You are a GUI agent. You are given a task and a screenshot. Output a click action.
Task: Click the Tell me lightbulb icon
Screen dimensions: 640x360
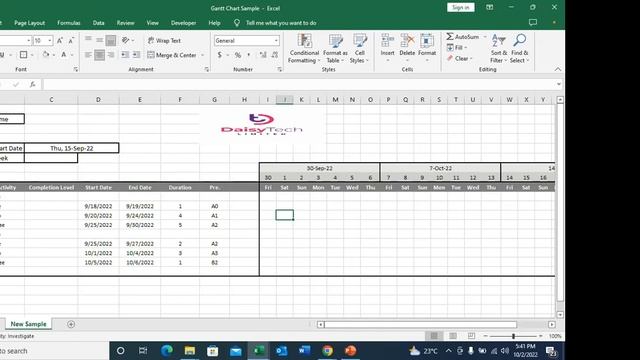click(237, 23)
